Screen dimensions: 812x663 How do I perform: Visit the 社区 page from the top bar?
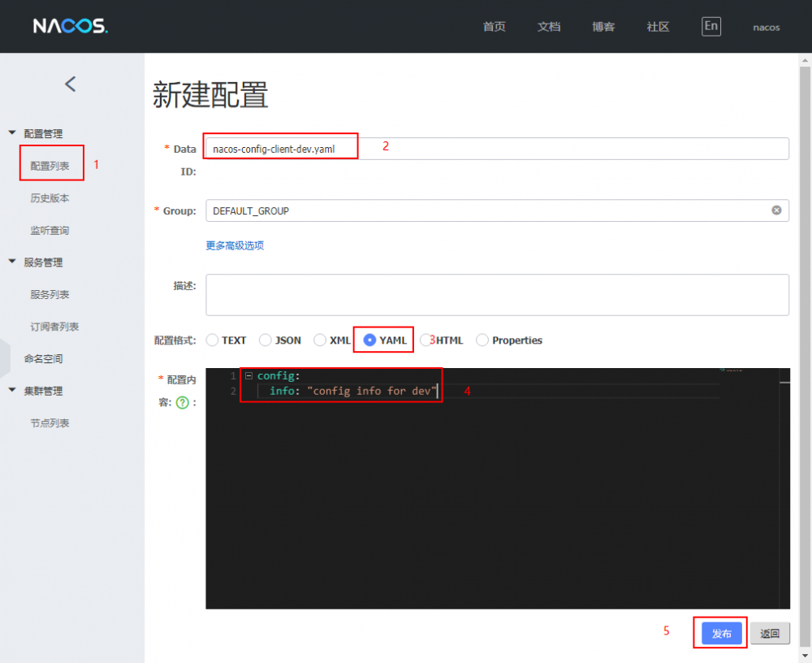[x=657, y=27]
